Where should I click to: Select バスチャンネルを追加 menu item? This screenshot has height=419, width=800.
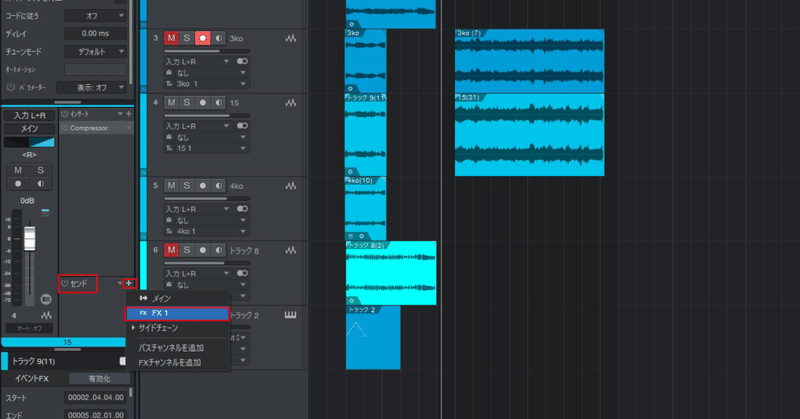tap(178, 348)
